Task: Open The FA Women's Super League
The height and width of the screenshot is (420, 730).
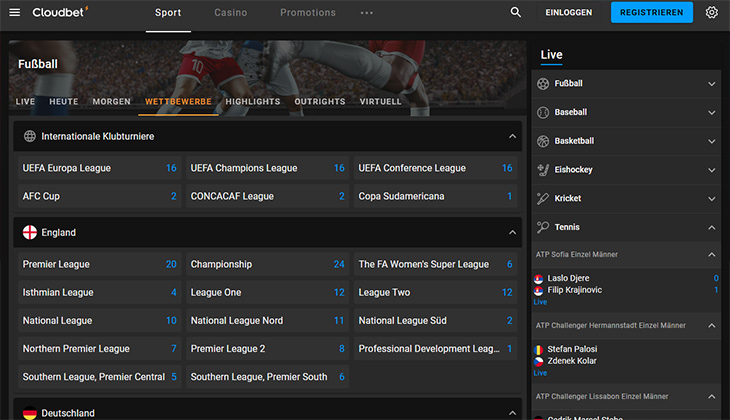Action: (x=435, y=264)
